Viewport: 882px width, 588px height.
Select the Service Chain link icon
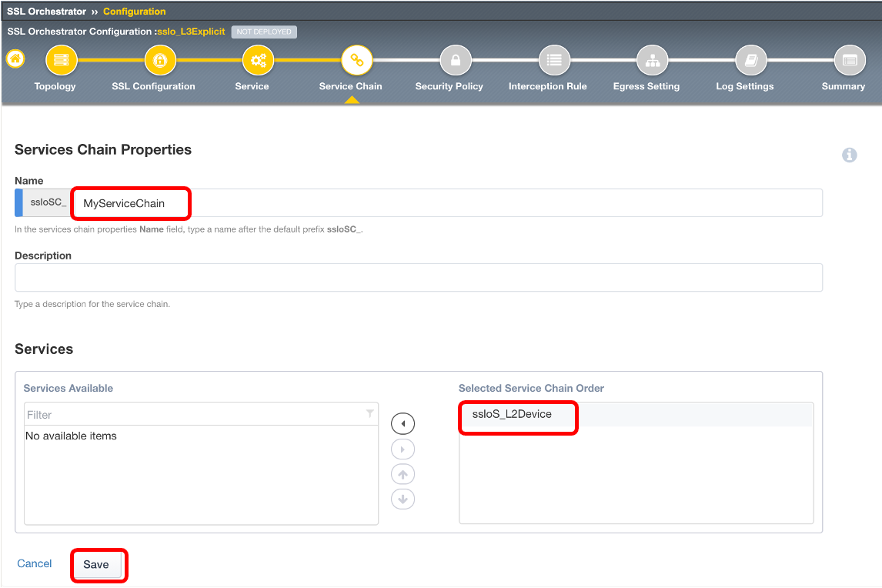click(356, 59)
